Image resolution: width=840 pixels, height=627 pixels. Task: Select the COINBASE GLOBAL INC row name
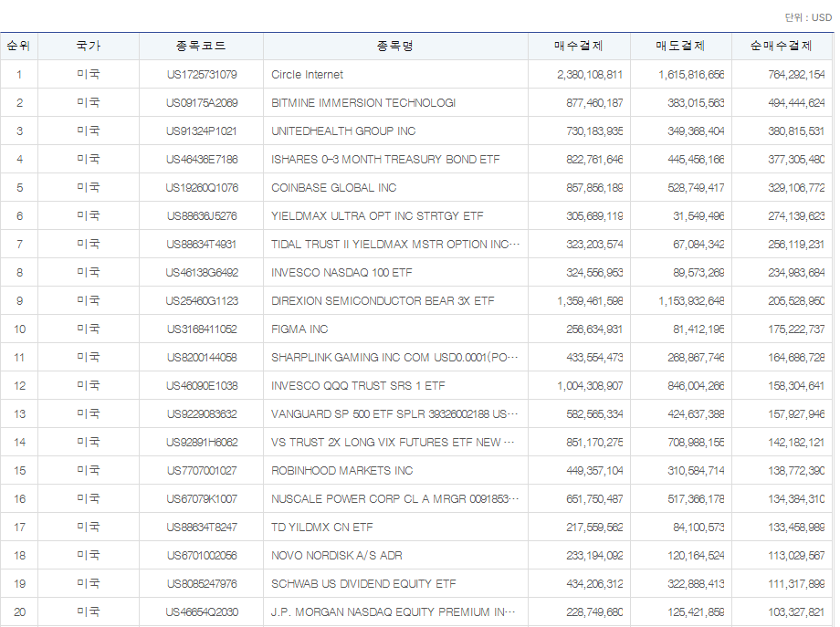[x=334, y=188]
